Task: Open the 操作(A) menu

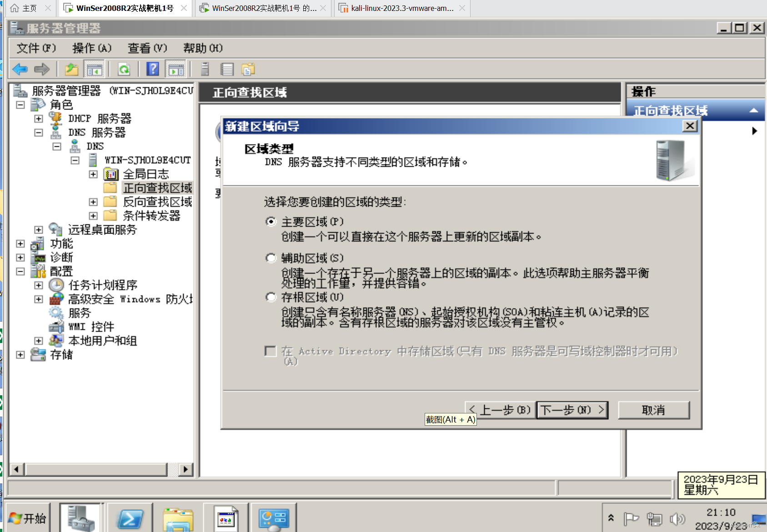Action: tap(92, 48)
